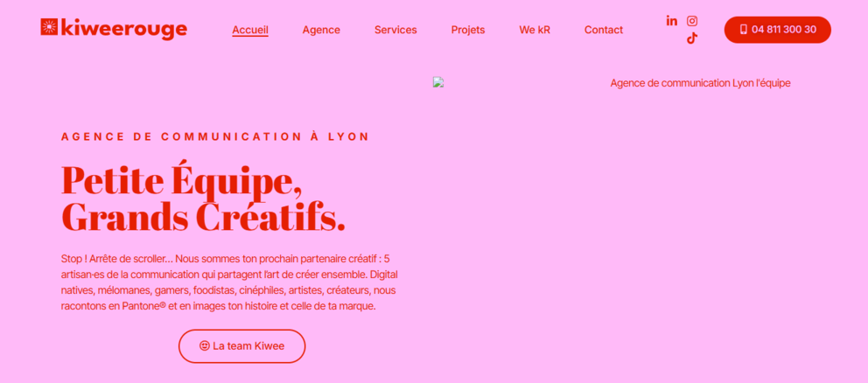This screenshot has height=383, width=868.
Task: Go to the Accueil menu item
Action: pos(250,30)
